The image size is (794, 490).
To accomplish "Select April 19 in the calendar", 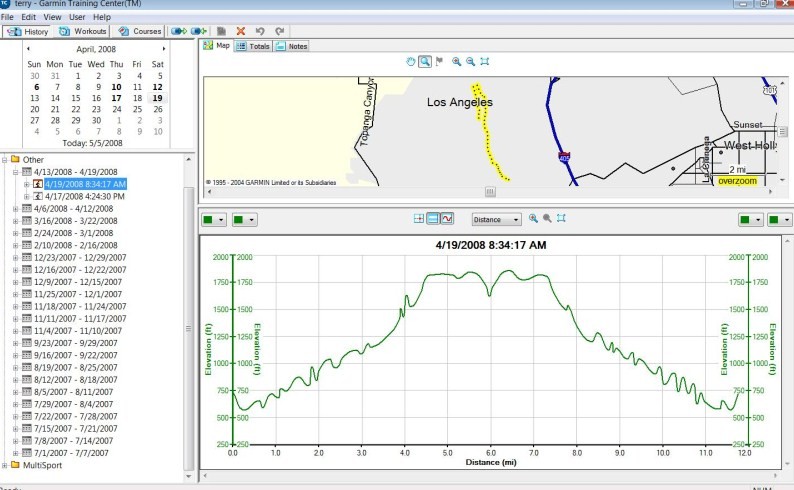I will pos(157,98).
